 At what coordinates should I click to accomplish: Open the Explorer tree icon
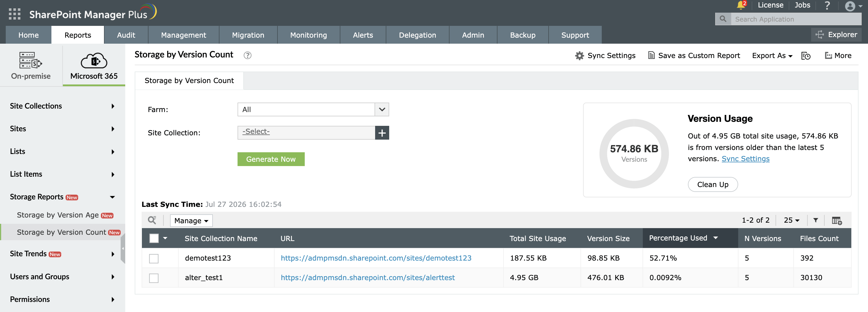tap(819, 35)
